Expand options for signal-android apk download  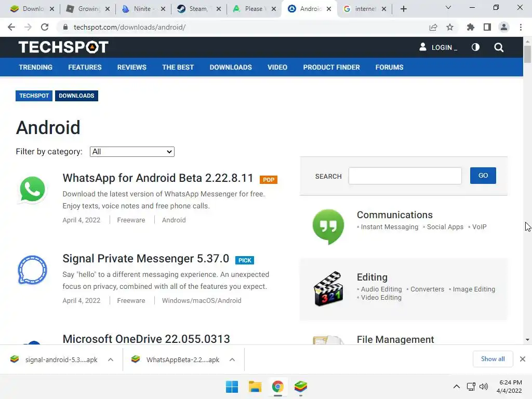point(111,360)
